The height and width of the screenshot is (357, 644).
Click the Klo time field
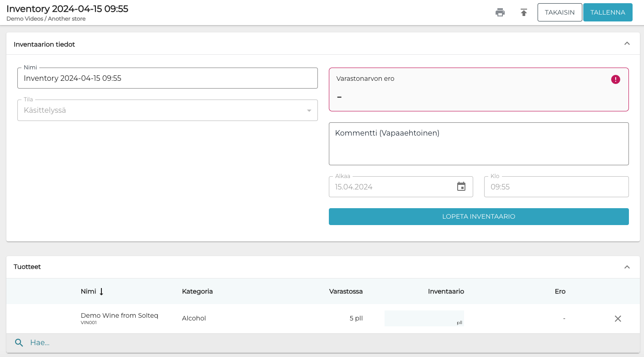coord(556,187)
